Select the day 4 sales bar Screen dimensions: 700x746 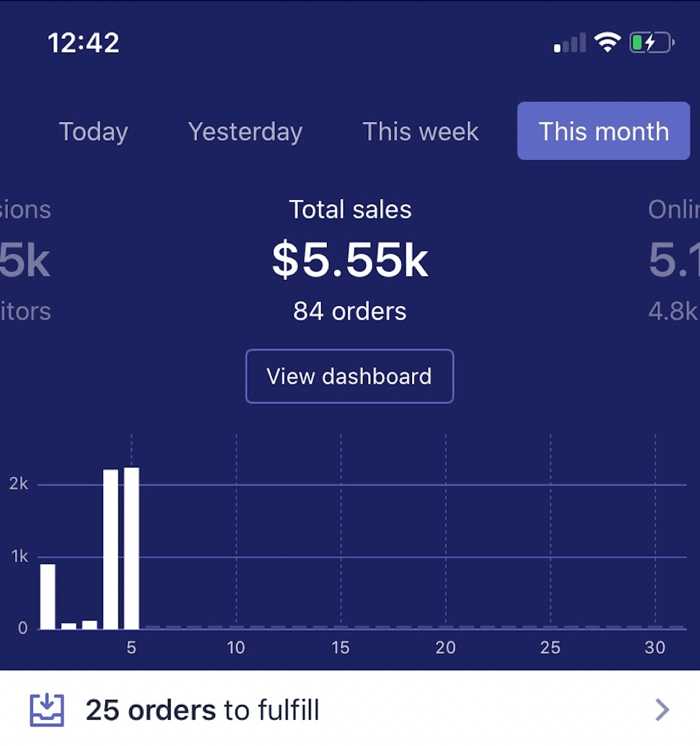(110, 548)
